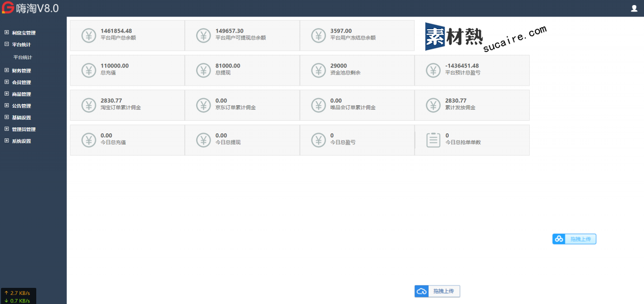644x304 pixels.
Task: Collapse the 平台统计 menu group
Action: [x=7, y=44]
